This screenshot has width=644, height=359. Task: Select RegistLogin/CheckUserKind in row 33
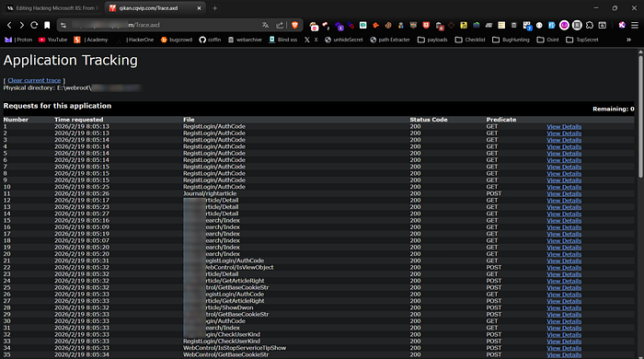coord(222,341)
